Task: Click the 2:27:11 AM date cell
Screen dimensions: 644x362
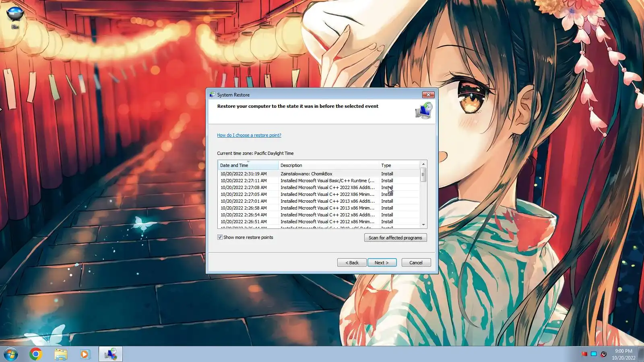Action: coord(244,181)
